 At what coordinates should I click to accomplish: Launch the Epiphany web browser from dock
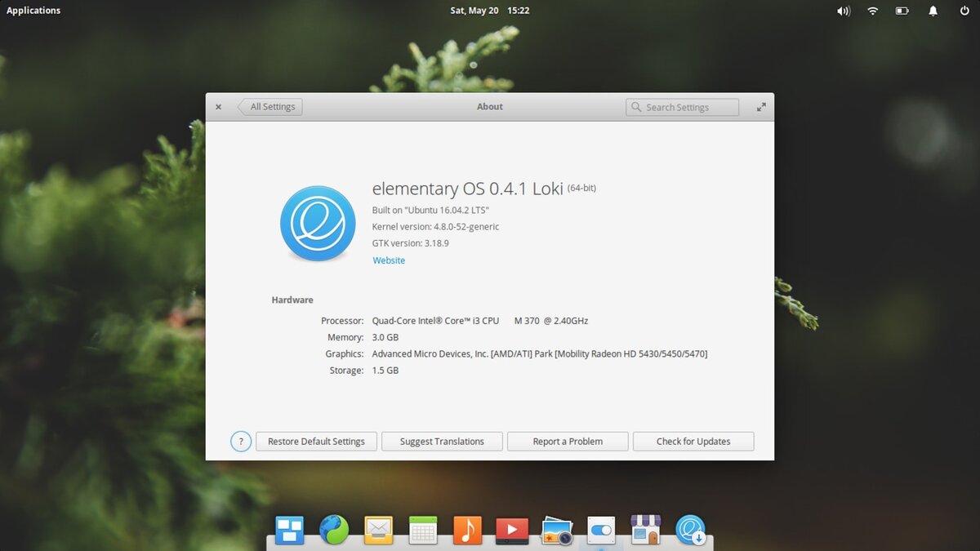point(334,530)
